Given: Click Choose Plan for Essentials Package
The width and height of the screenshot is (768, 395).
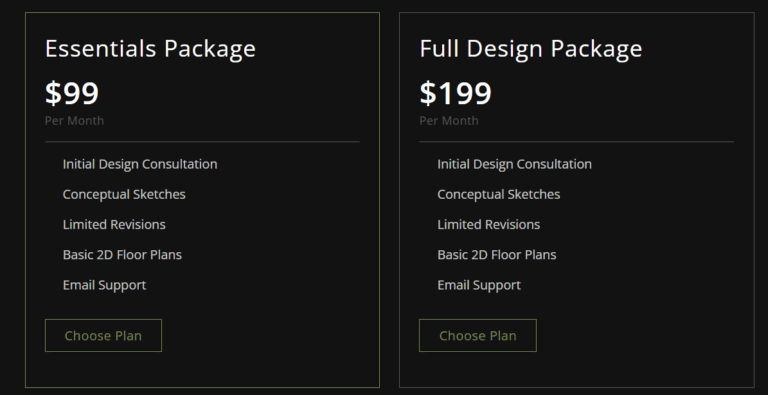Looking at the screenshot, I should [103, 336].
